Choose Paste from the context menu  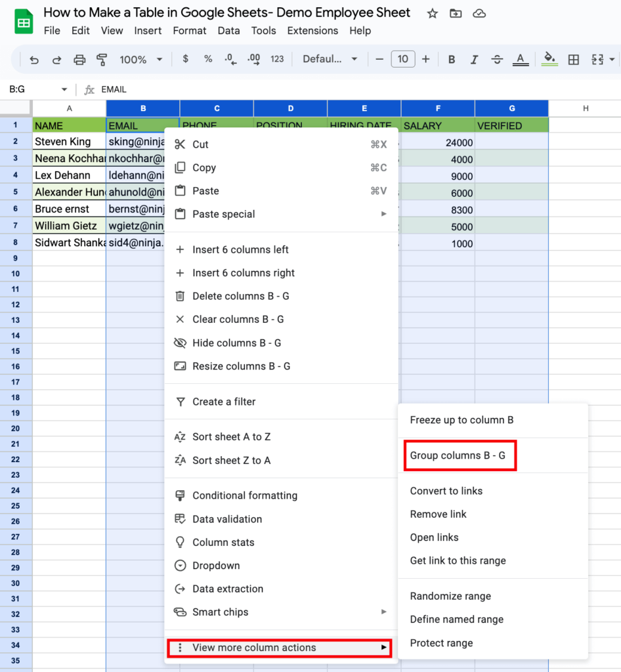coord(281,191)
